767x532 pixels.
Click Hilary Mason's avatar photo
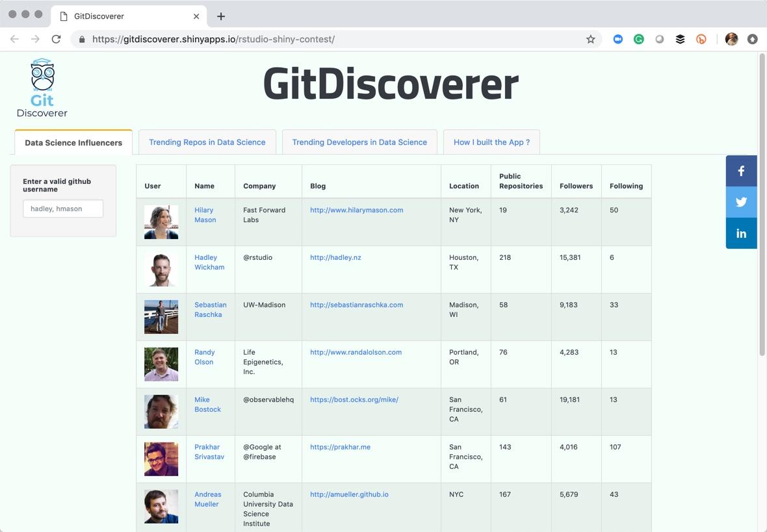tap(161, 222)
